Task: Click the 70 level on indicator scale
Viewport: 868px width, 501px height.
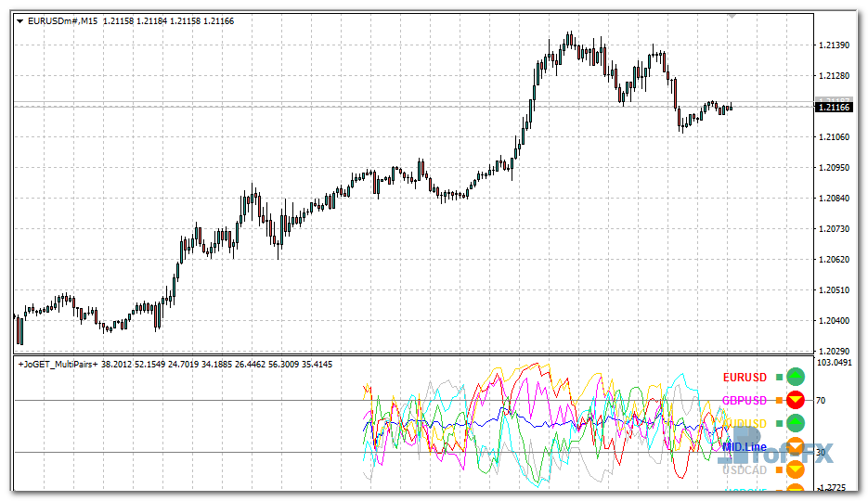Action: pos(821,401)
